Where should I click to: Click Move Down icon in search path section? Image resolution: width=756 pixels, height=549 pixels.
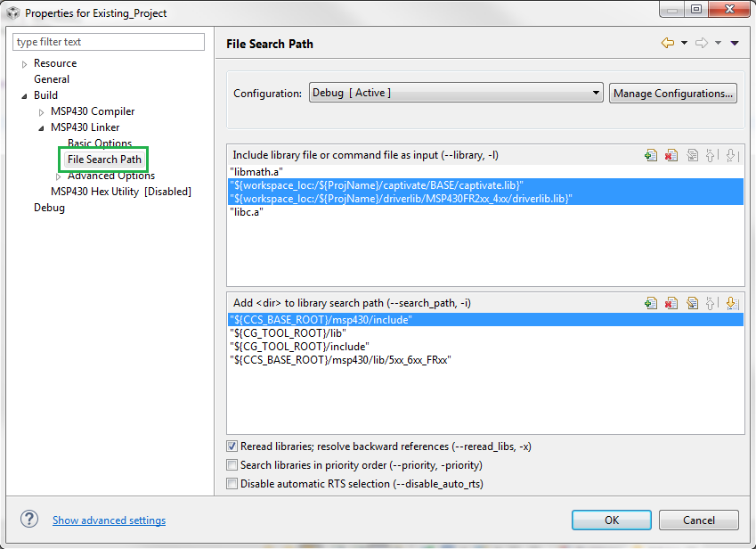[x=732, y=304]
